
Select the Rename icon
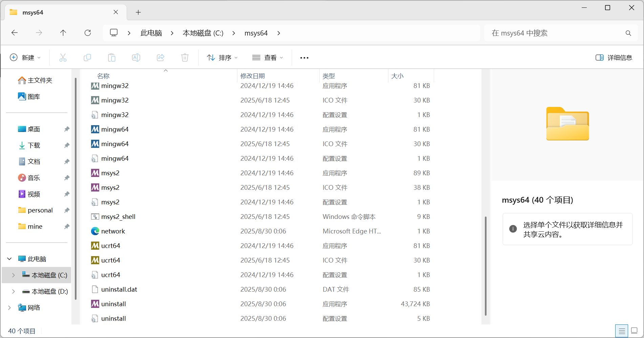pyautogui.click(x=136, y=57)
